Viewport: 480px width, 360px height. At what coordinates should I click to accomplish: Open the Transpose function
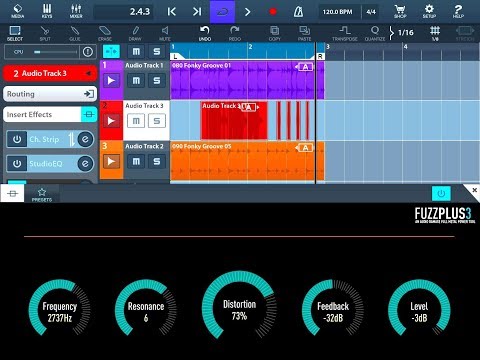(x=345, y=33)
